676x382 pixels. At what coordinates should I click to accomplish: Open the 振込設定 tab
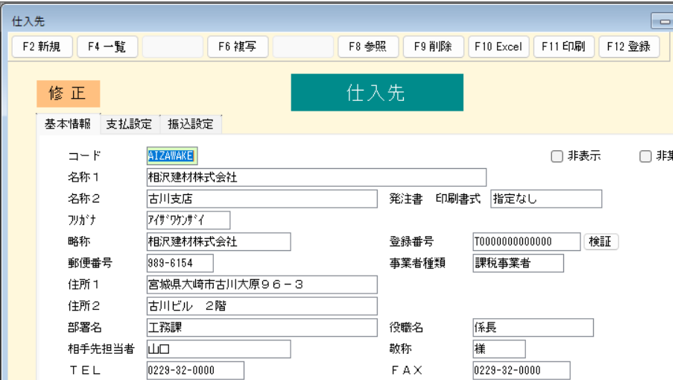click(x=191, y=124)
